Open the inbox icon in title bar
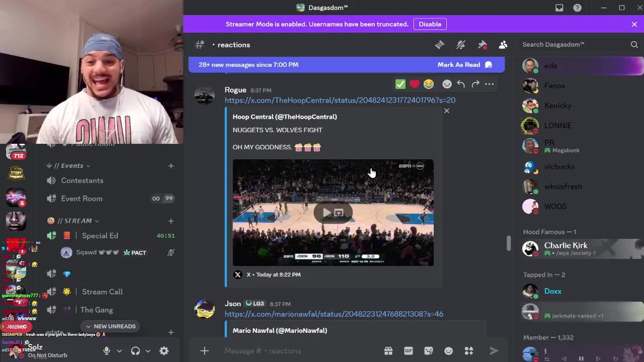The height and width of the screenshot is (362, 644). pos(559,8)
